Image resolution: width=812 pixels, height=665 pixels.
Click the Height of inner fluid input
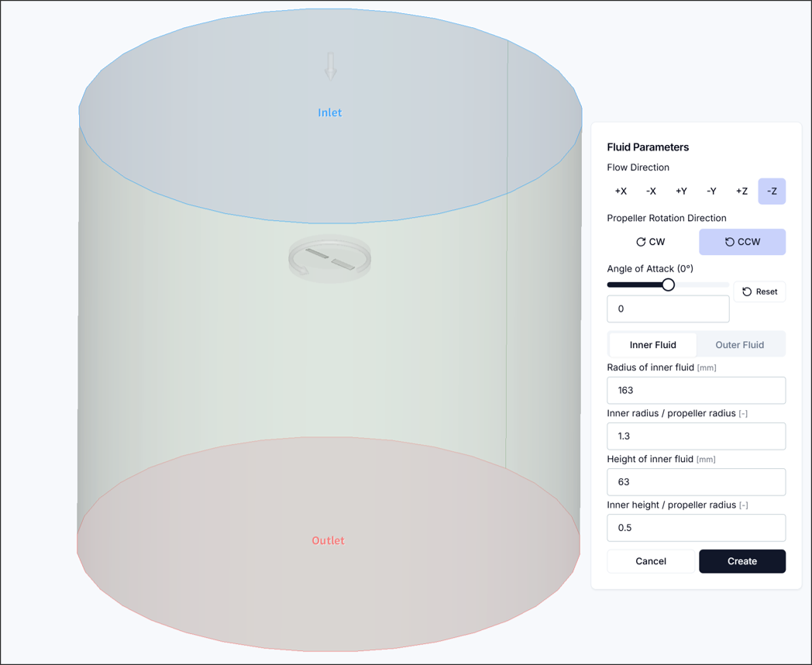(696, 482)
